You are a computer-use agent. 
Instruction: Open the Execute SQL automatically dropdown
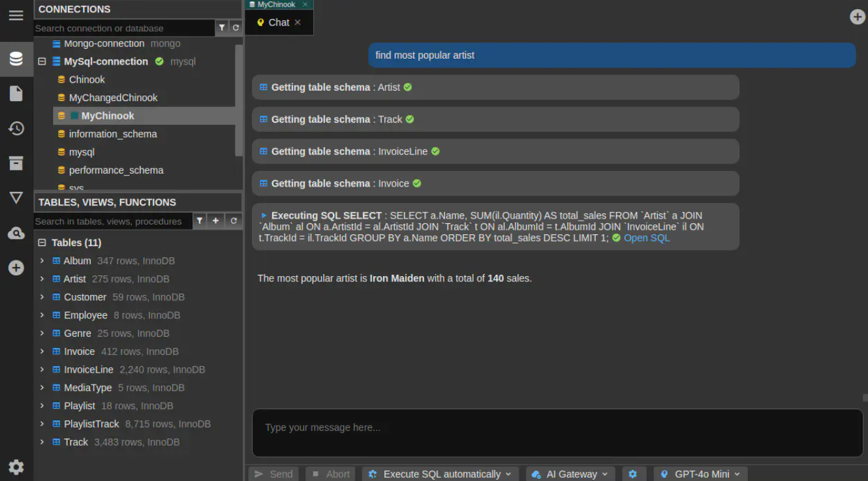click(442, 474)
